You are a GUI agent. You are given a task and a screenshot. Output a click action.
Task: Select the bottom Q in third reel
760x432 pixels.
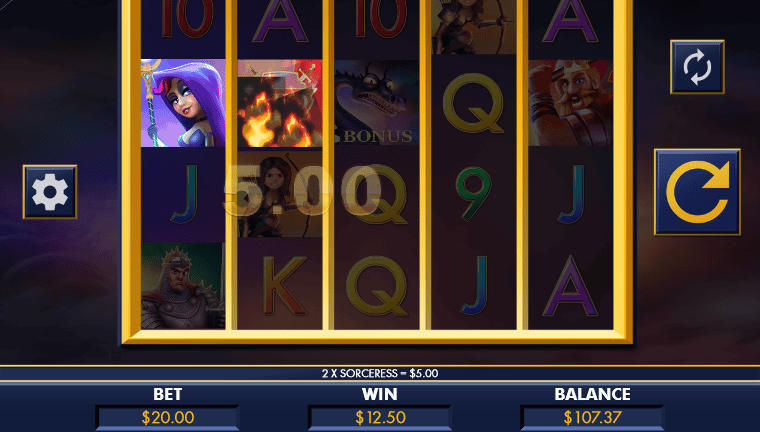[377, 286]
